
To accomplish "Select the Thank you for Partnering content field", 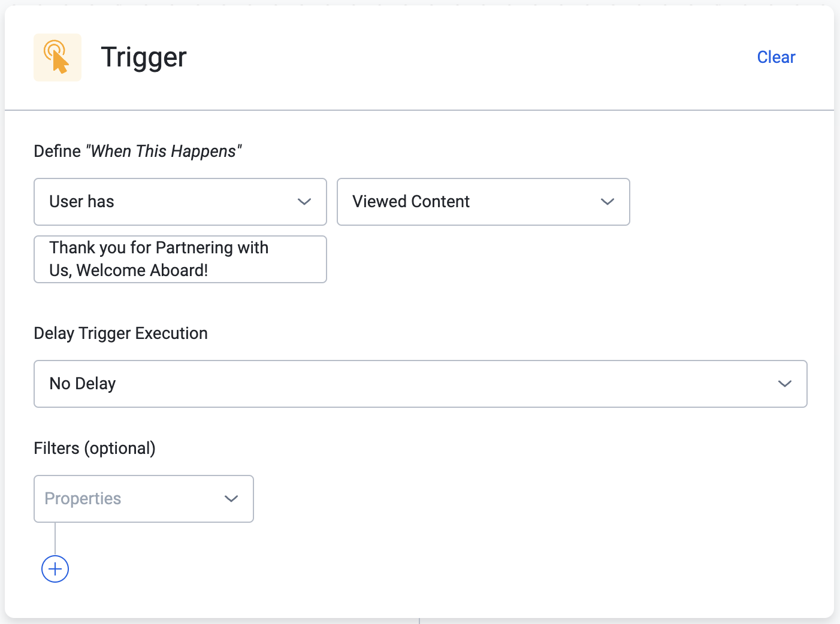I will pos(180,259).
